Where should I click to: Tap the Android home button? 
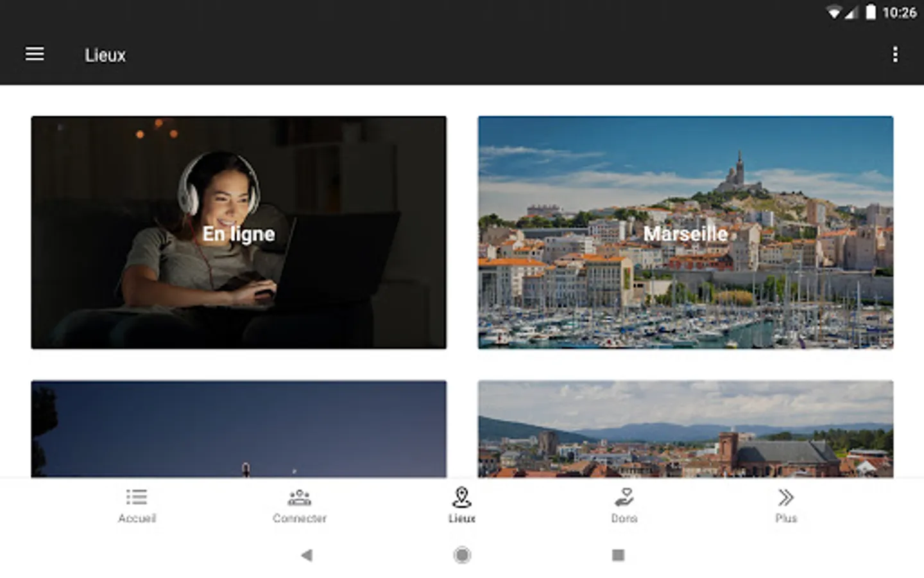tap(462, 555)
